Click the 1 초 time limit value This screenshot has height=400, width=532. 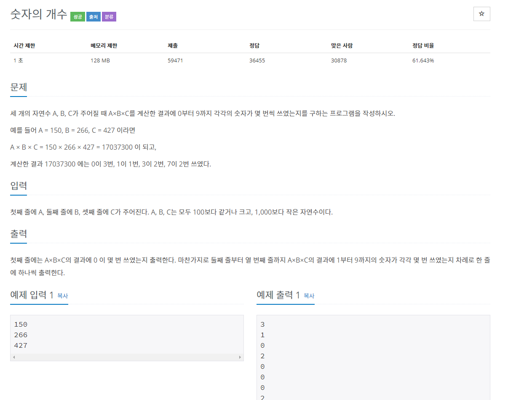[x=18, y=60]
